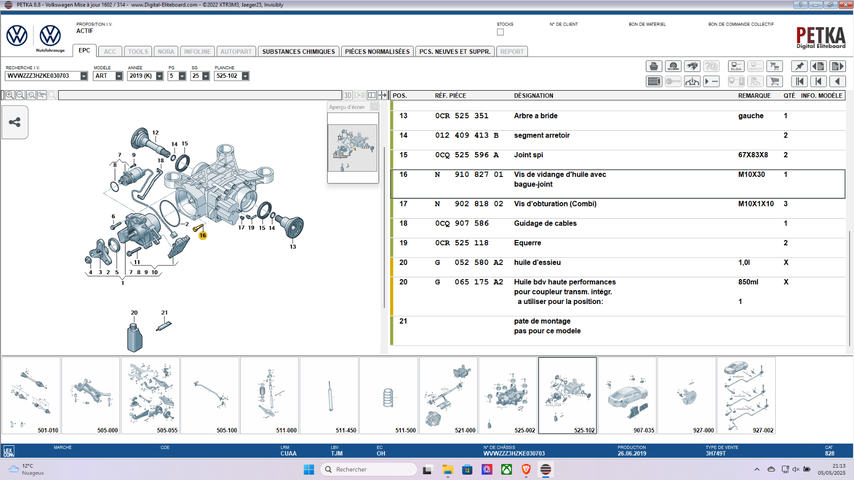Open the Planche 525-102 dropdown
854x480 pixels.
click(x=246, y=76)
